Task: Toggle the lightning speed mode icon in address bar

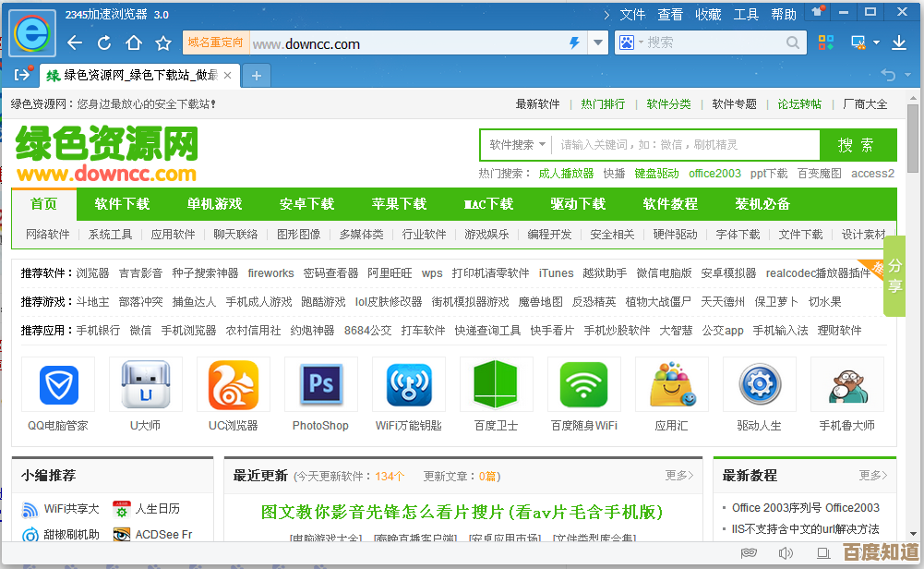Action: (574, 43)
